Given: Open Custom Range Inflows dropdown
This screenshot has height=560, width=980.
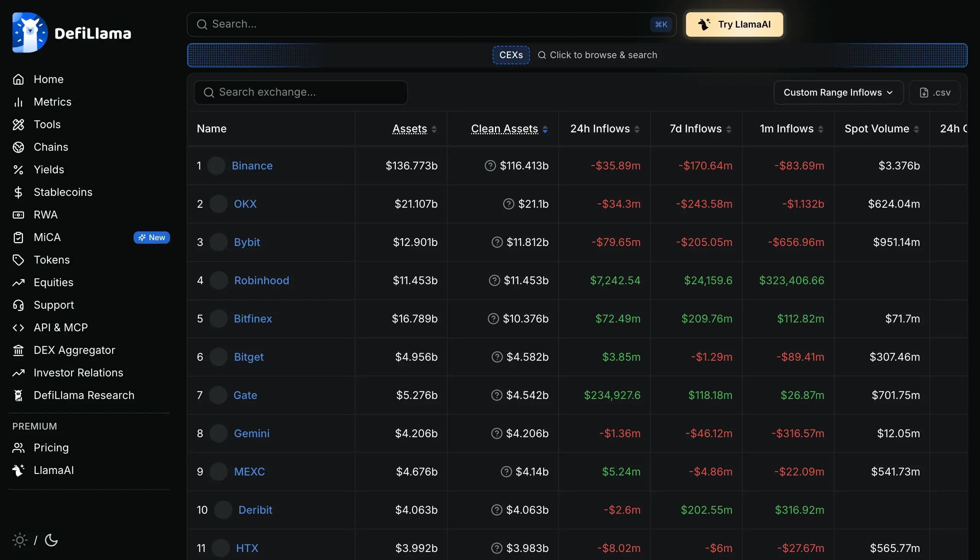Looking at the screenshot, I should (x=838, y=93).
